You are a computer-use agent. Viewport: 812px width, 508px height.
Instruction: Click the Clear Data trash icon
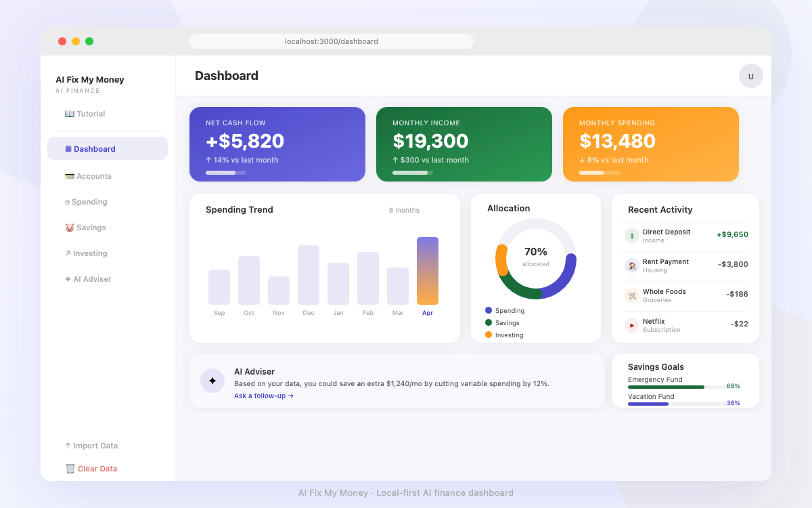tap(70, 469)
